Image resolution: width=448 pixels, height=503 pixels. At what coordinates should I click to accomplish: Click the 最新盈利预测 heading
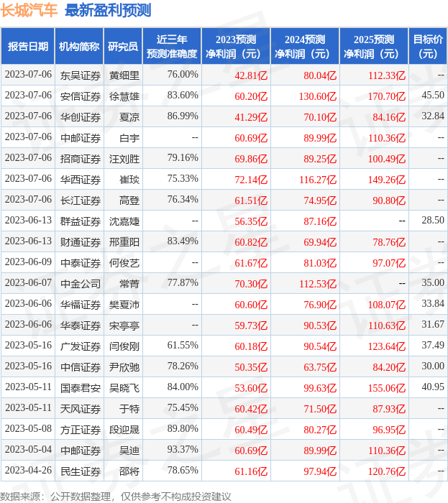click(x=108, y=11)
